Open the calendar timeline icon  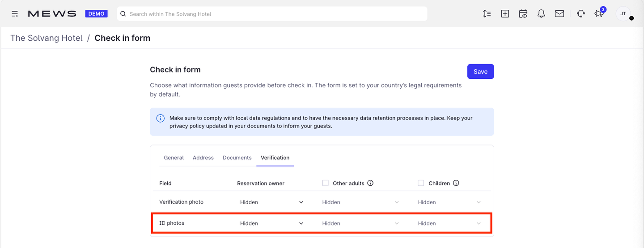pyautogui.click(x=523, y=14)
